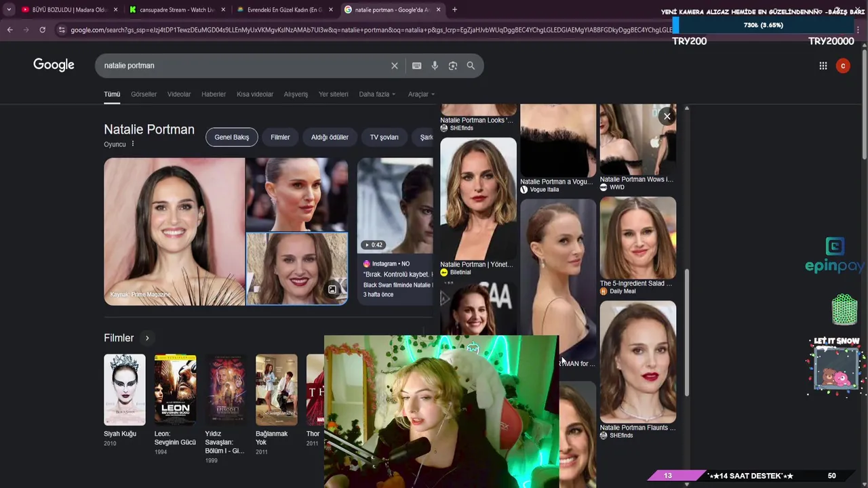Open Natalie Portman Flaunts SHEfinds image
Image resolution: width=868 pixels, height=488 pixels.
point(638,361)
